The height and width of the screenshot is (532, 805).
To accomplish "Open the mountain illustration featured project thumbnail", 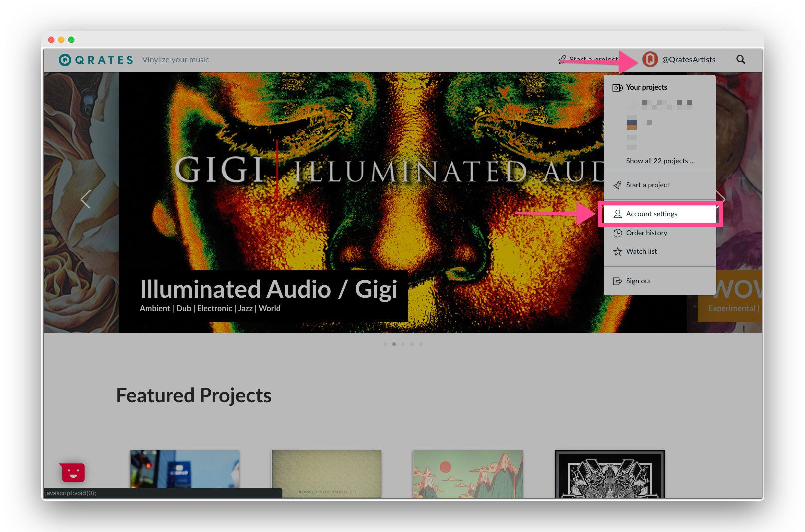I will 468,474.
